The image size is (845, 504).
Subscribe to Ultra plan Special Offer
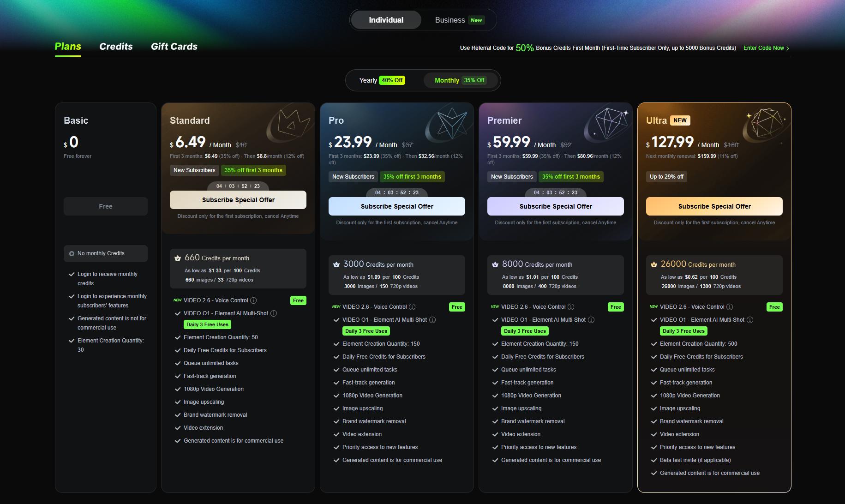click(714, 206)
